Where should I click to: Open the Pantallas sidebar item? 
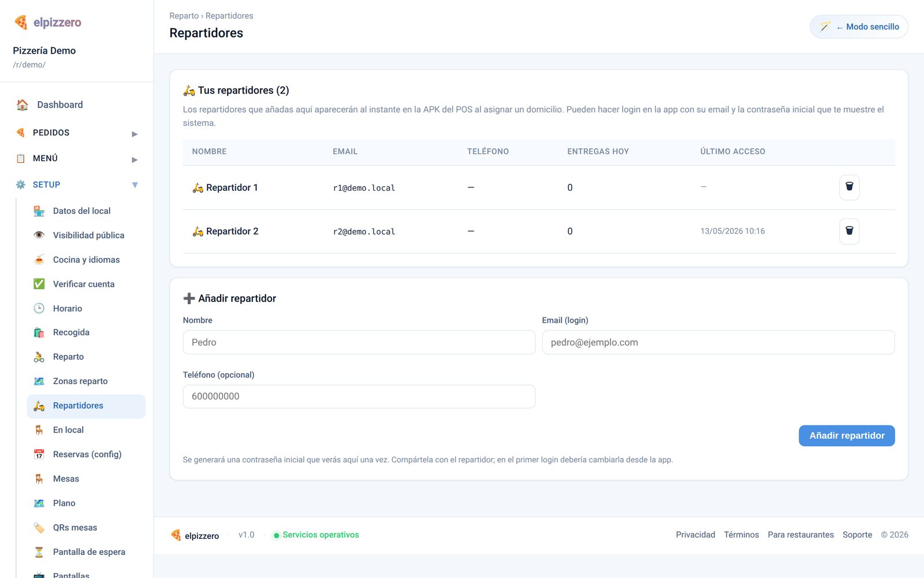tap(86, 573)
